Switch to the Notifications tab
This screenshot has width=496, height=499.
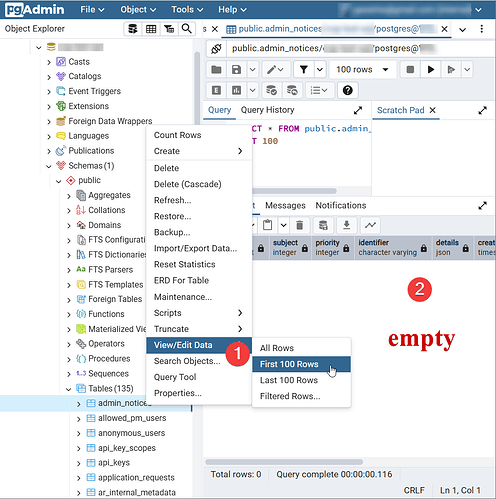[x=341, y=205]
